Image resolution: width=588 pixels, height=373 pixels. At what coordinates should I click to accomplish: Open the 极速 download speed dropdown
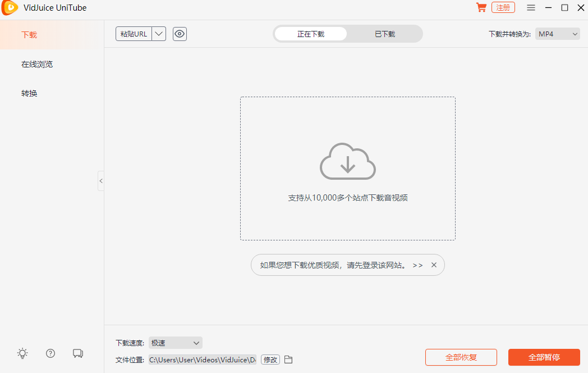pyautogui.click(x=175, y=343)
